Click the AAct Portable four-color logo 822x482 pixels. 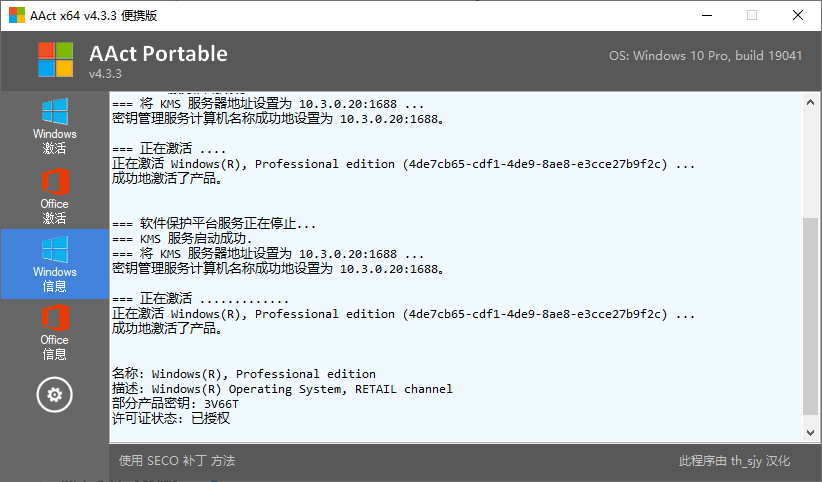[x=56, y=60]
